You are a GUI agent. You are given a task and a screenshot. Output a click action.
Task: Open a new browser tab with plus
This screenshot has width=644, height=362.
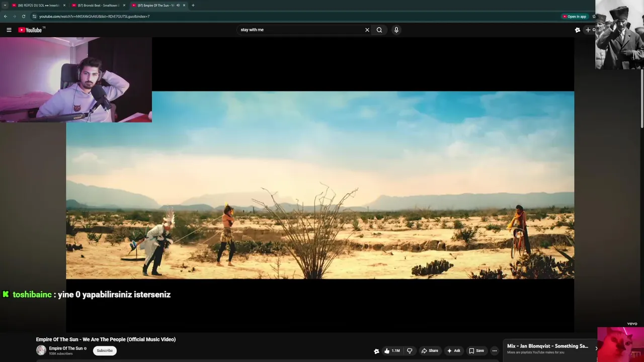[x=193, y=5]
